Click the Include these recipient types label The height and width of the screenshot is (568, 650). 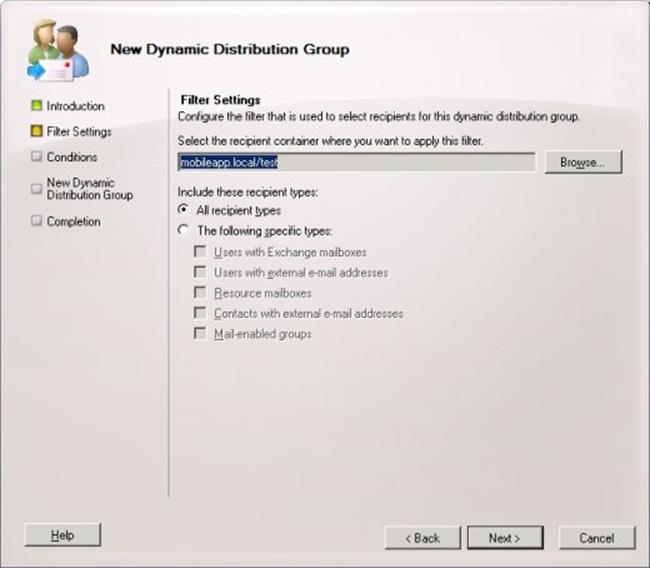[248, 192]
